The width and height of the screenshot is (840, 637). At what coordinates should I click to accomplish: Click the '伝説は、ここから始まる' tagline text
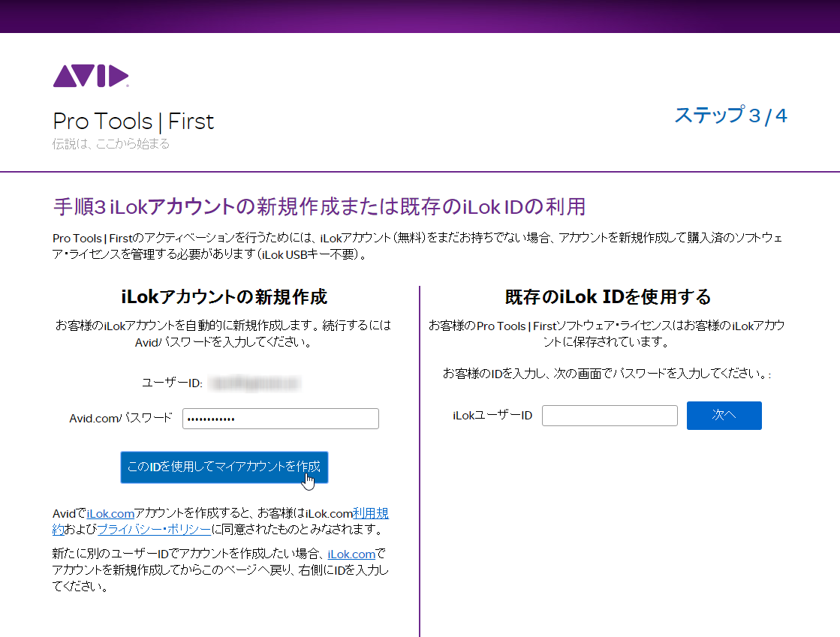(x=111, y=143)
